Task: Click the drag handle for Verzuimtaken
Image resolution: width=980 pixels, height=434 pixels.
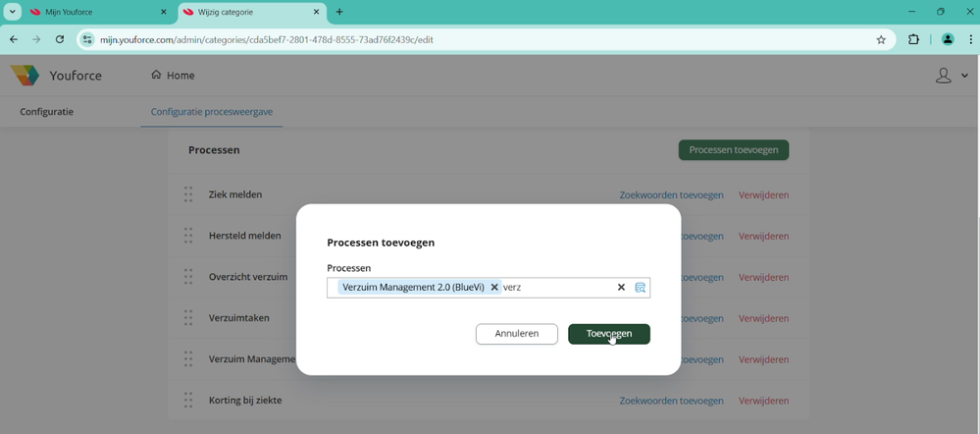Action: point(188,318)
